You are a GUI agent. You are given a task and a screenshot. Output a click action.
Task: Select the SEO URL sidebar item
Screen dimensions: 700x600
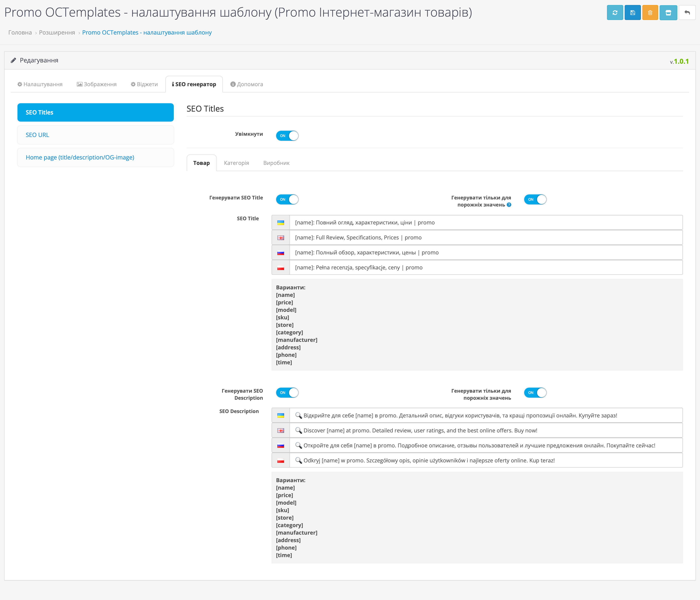[95, 135]
